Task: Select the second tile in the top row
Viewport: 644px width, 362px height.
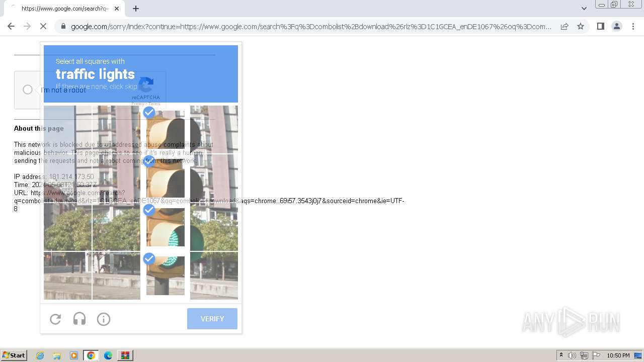Action: [x=116, y=129]
